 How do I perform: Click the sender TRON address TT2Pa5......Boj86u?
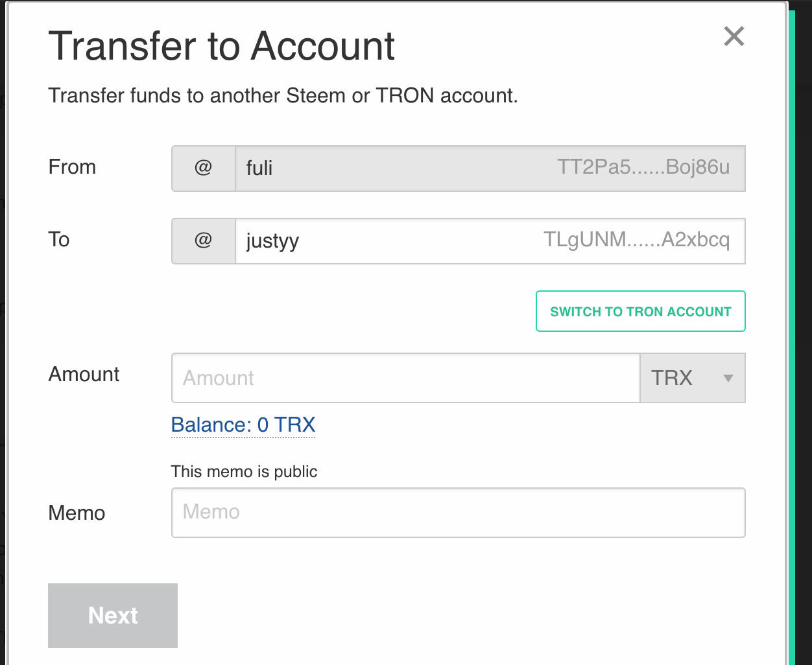[643, 168]
